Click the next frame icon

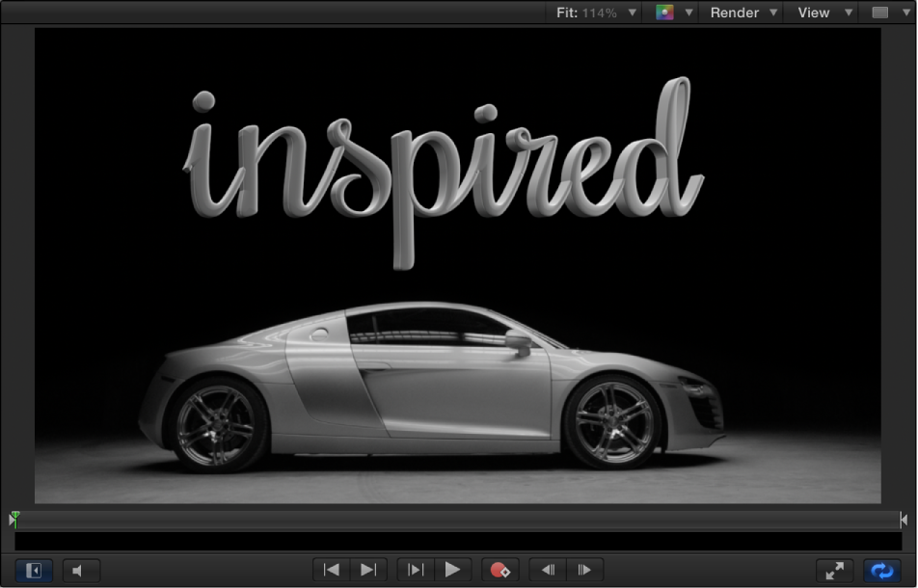(x=584, y=570)
